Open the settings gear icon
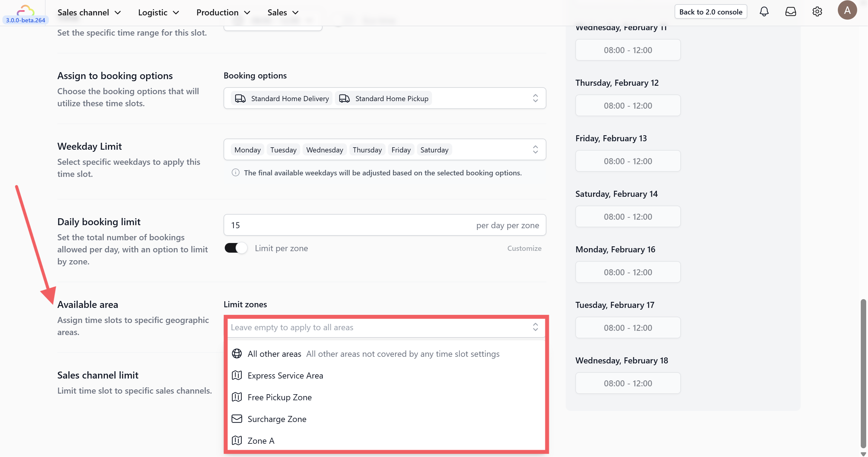The width and height of the screenshot is (868, 457). (817, 12)
